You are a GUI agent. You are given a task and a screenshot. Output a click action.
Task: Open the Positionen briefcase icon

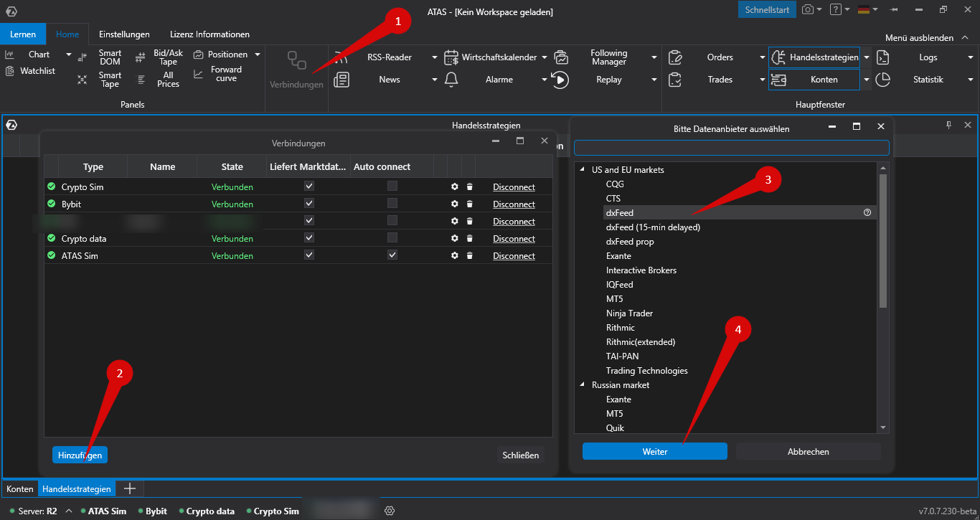click(199, 55)
